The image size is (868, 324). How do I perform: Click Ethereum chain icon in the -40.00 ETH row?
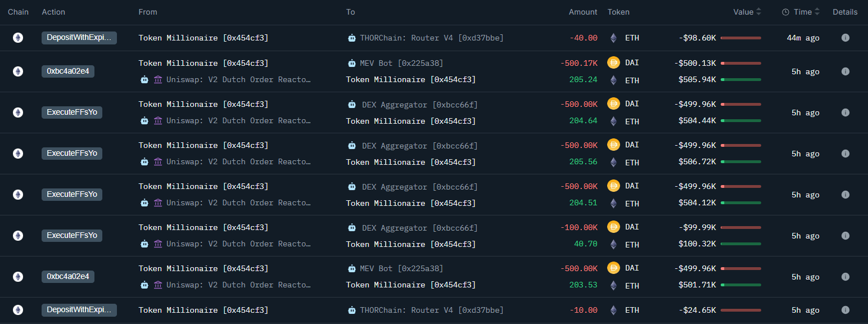tap(18, 38)
